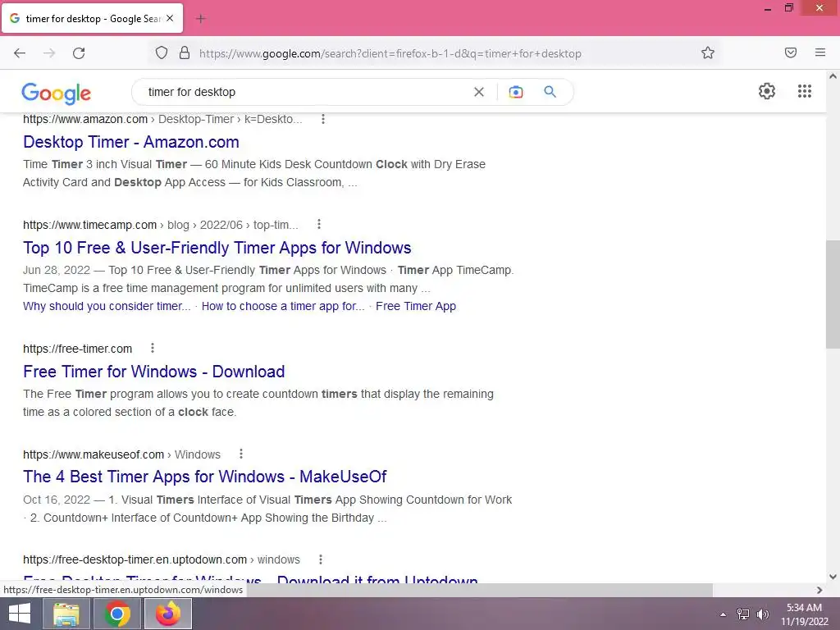Open the Google apps grid
The height and width of the screenshot is (630, 840).
coord(805,91)
